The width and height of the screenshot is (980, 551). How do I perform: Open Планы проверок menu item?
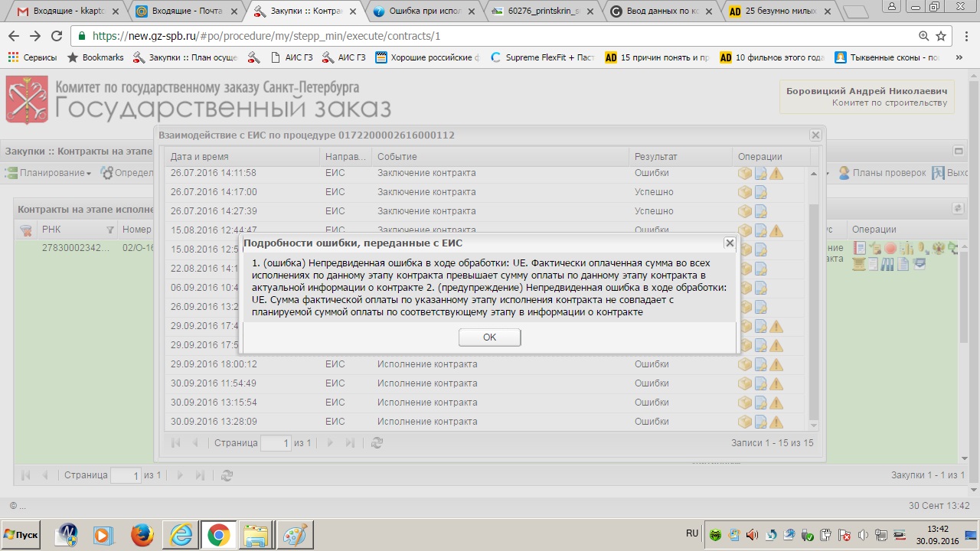[882, 173]
